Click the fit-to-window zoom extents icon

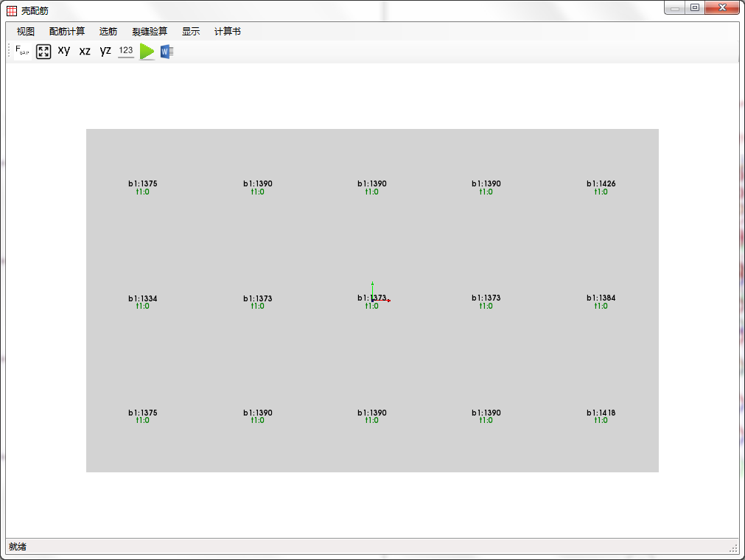point(43,52)
